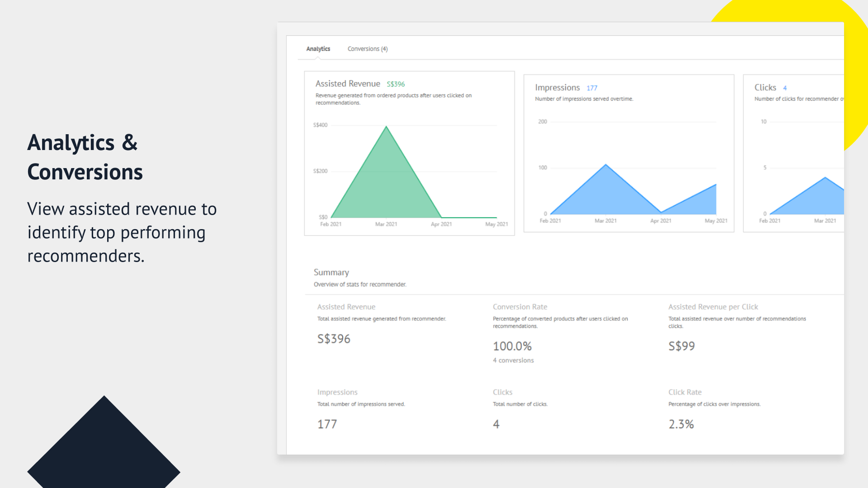Click May 2021 label on Assisted Revenue axis
Viewport: 868px width, 488px height.
pyautogui.click(x=496, y=224)
